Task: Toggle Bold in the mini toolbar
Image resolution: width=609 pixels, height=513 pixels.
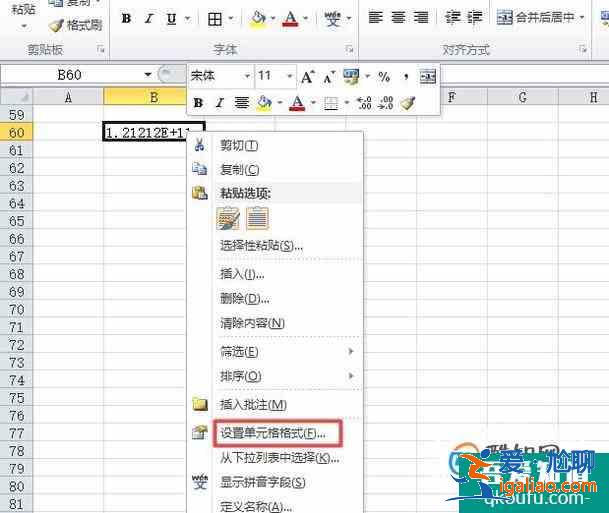Action: tap(198, 103)
